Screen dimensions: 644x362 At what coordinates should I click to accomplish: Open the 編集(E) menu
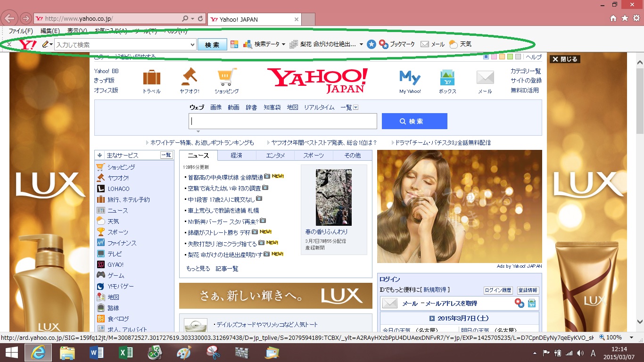[50, 31]
